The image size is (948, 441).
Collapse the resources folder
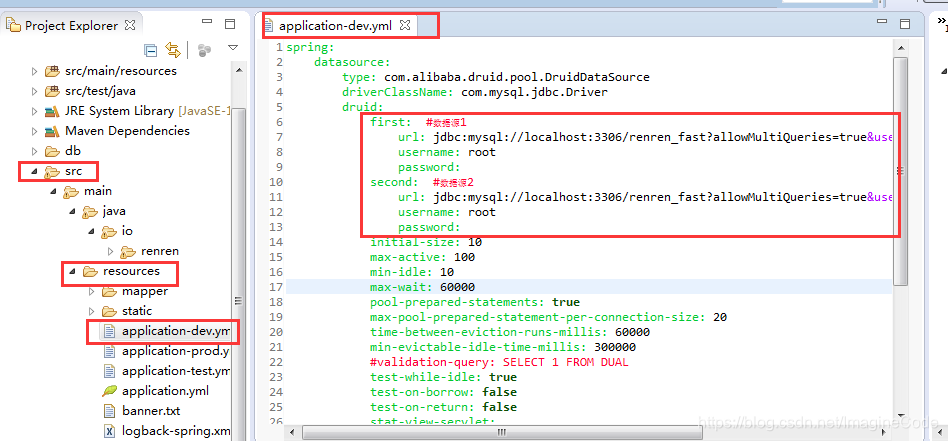[73, 272]
